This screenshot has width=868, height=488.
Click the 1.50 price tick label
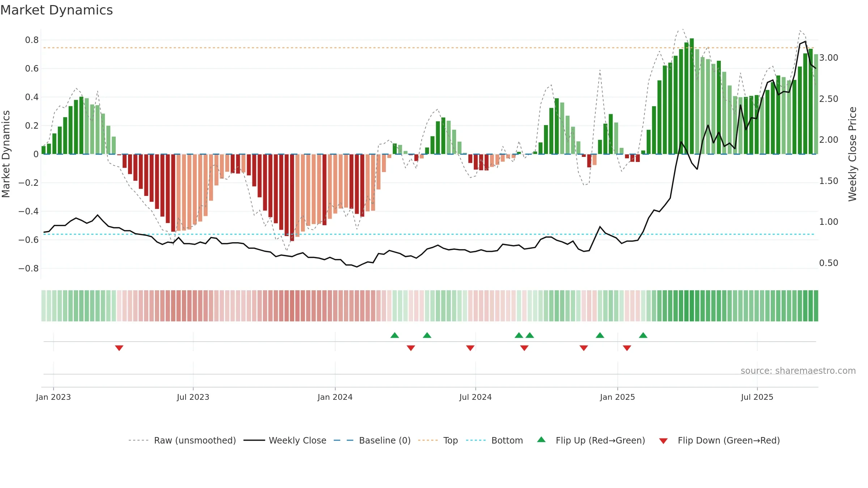coord(829,181)
